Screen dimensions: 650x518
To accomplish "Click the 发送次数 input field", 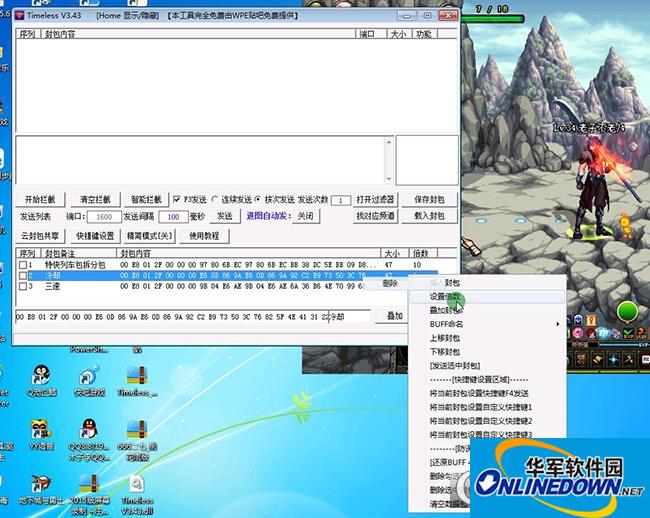I will (x=341, y=200).
